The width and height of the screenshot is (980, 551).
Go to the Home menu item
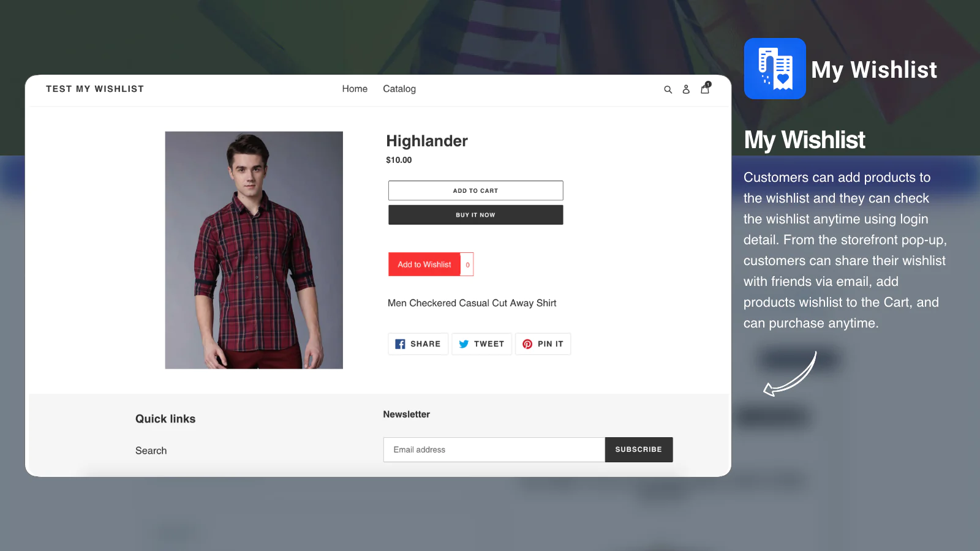355,89
